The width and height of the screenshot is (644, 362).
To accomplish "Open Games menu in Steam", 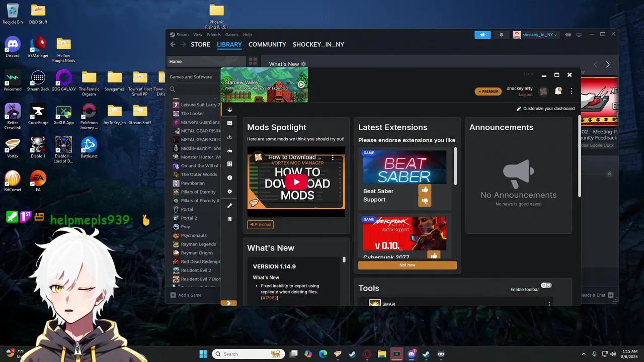I will (x=231, y=35).
